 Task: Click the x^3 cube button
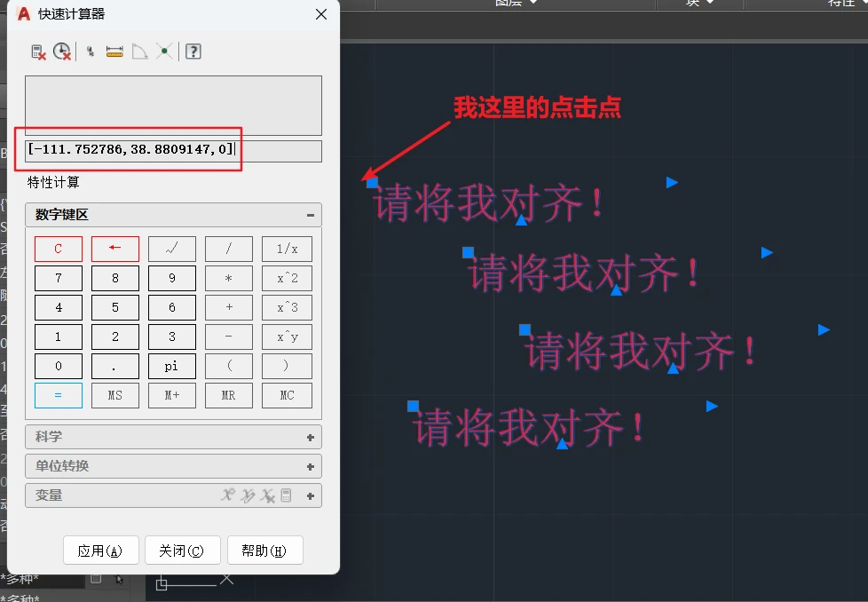pos(287,307)
